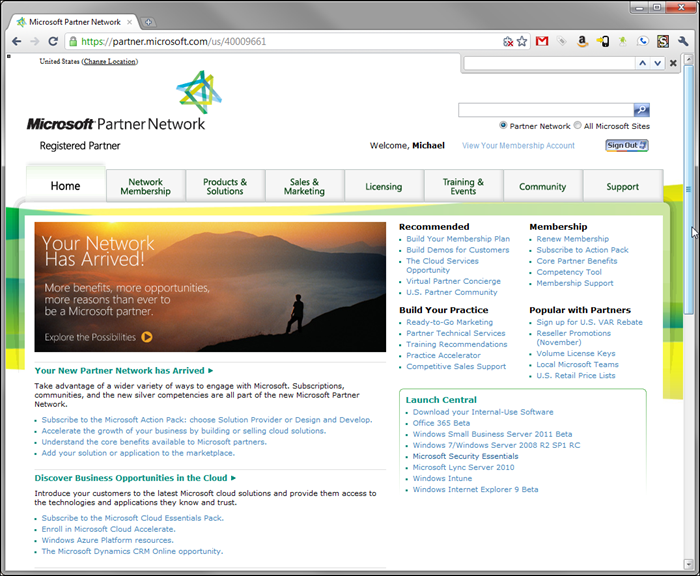Open the Training & Events tab
The width and height of the screenshot is (700, 576).
coord(463,186)
